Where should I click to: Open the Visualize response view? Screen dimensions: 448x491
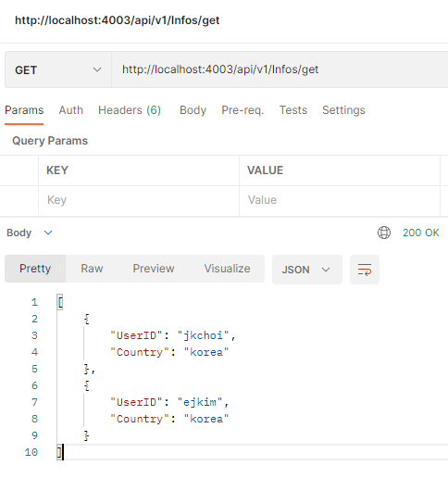coord(227,269)
